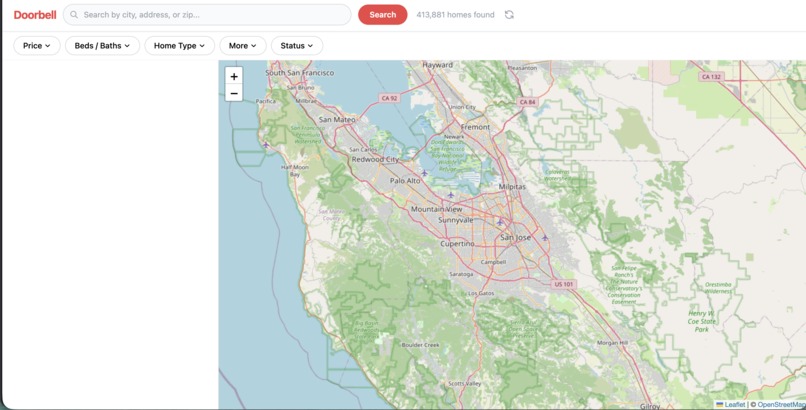The image size is (806, 410).
Task: Click the airport icon on the Half Moon Bay coast
Action: [266, 144]
